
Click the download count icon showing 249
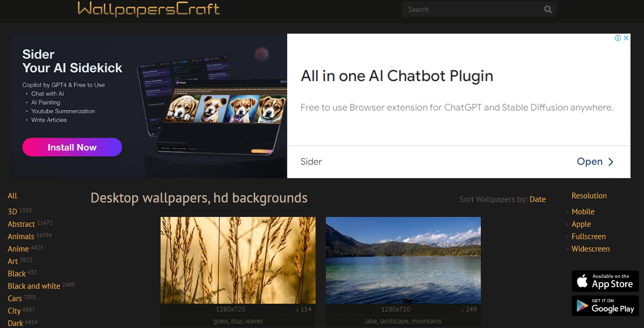463,309
